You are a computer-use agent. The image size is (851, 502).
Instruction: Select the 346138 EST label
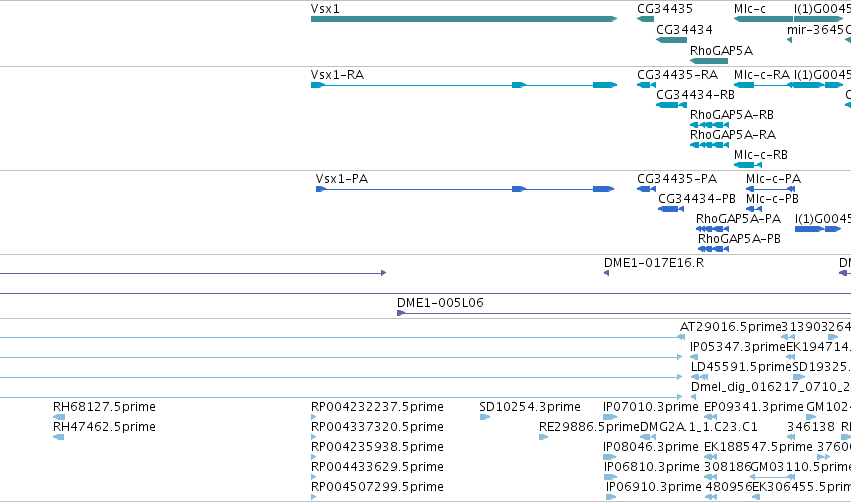point(811,427)
